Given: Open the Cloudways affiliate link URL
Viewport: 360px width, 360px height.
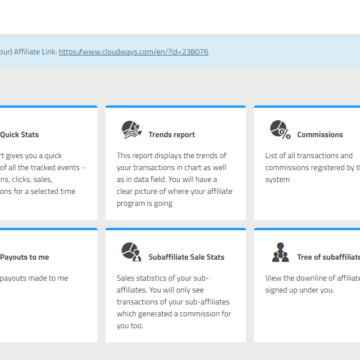Looking at the screenshot, I should coord(134,52).
